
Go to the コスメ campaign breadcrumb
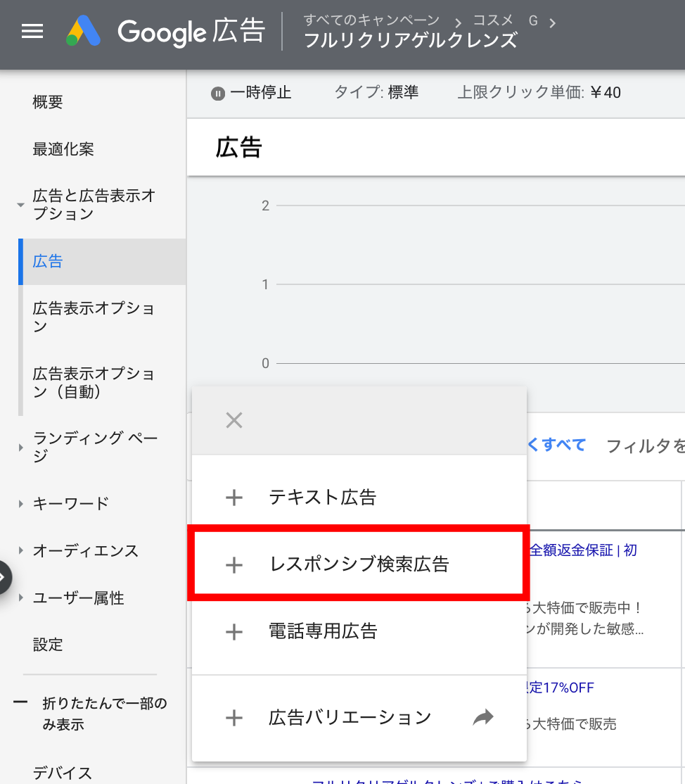pyautogui.click(x=506, y=20)
